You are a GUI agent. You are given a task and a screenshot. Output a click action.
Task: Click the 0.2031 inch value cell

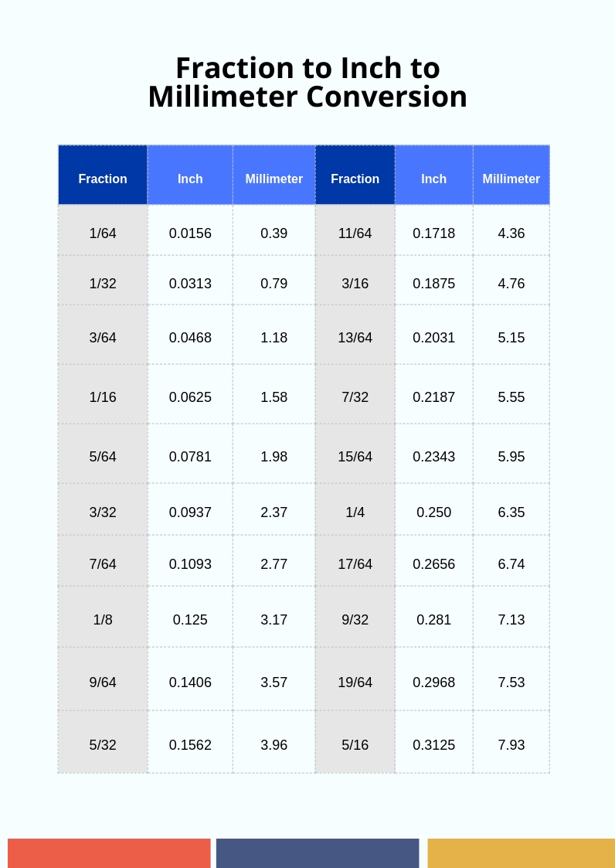point(434,338)
